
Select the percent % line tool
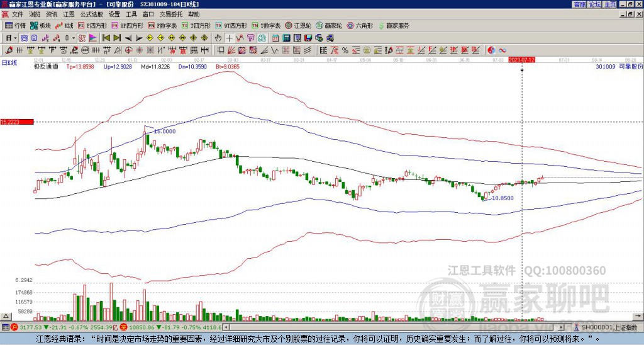(x=345, y=50)
